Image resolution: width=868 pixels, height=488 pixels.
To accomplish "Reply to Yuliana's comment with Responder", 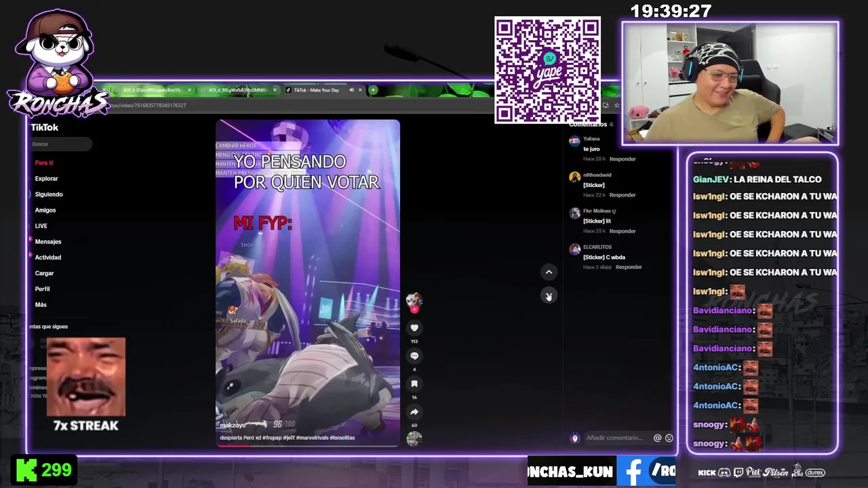I will [x=623, y=159].
